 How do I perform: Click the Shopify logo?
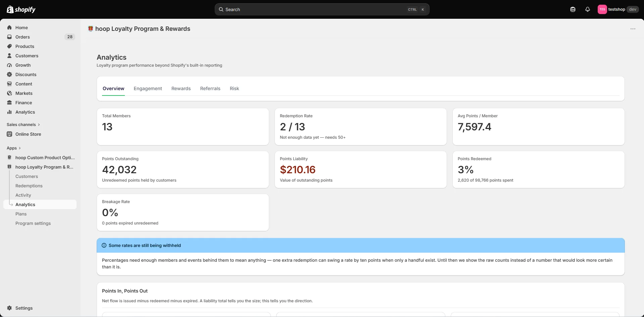pyautogui.click(x=21, y=9)
